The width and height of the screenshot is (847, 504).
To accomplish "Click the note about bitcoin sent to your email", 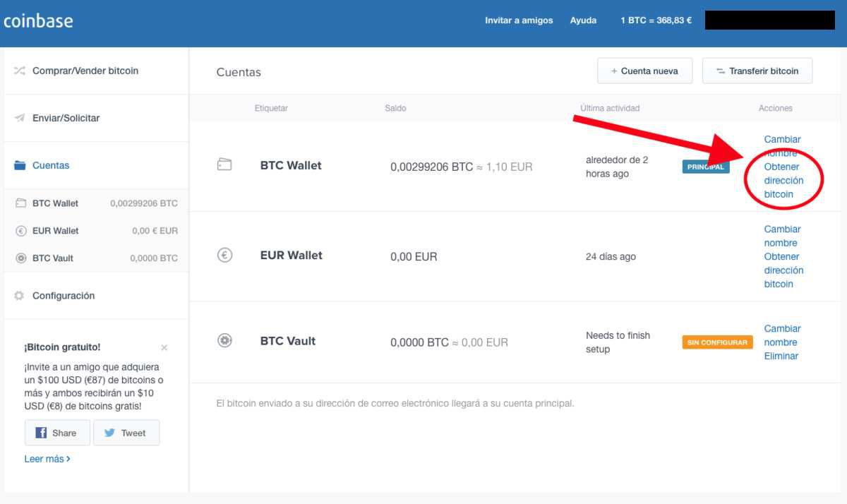I will [x=395, y=404].
